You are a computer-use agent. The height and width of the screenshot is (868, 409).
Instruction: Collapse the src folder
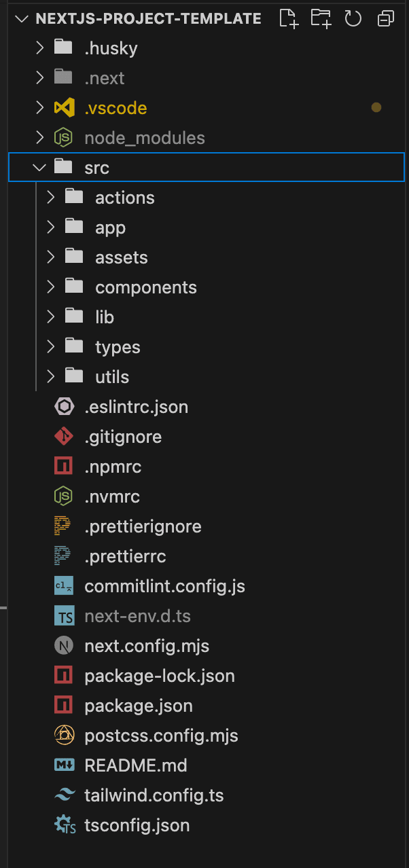click(x=39, y=167)
